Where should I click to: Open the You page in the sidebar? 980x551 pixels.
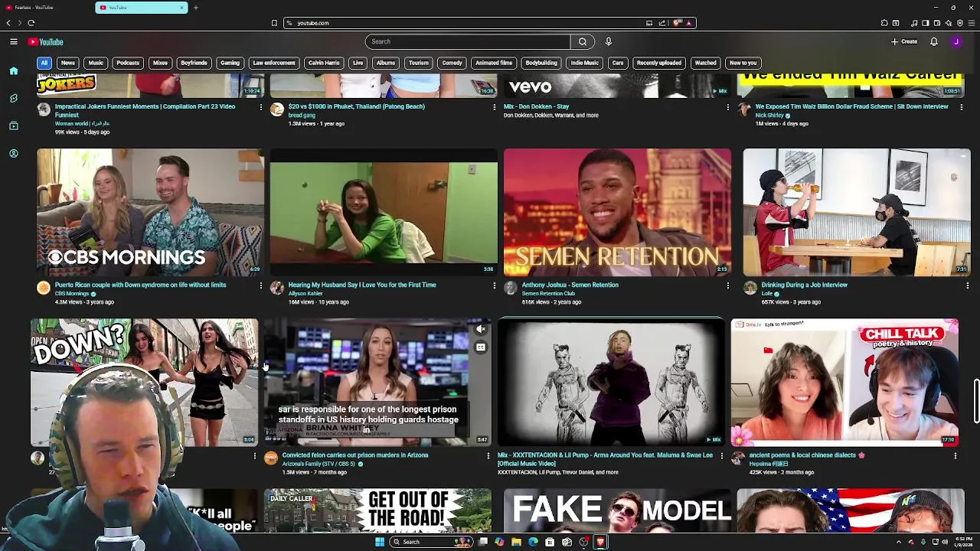[x=14, y=153]
